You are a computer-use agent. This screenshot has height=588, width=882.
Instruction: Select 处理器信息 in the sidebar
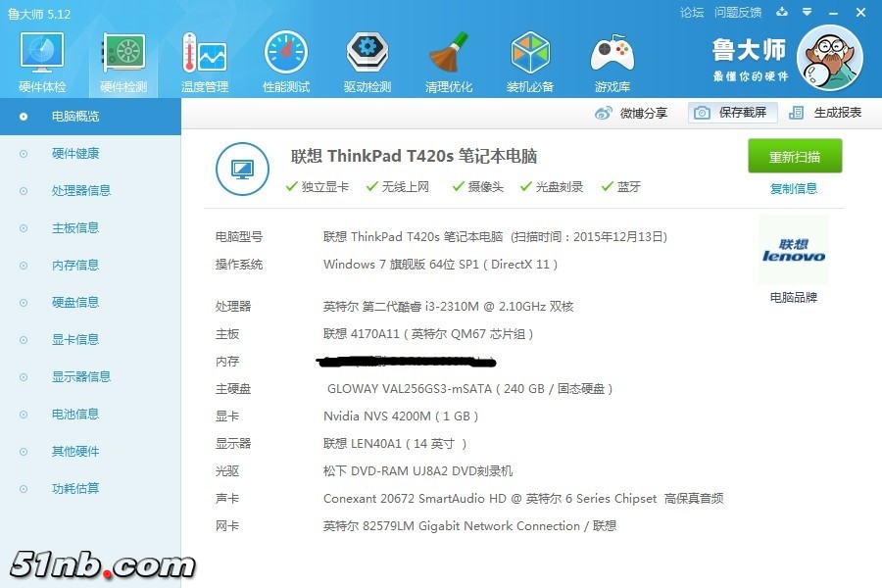[x=80, y=191]
